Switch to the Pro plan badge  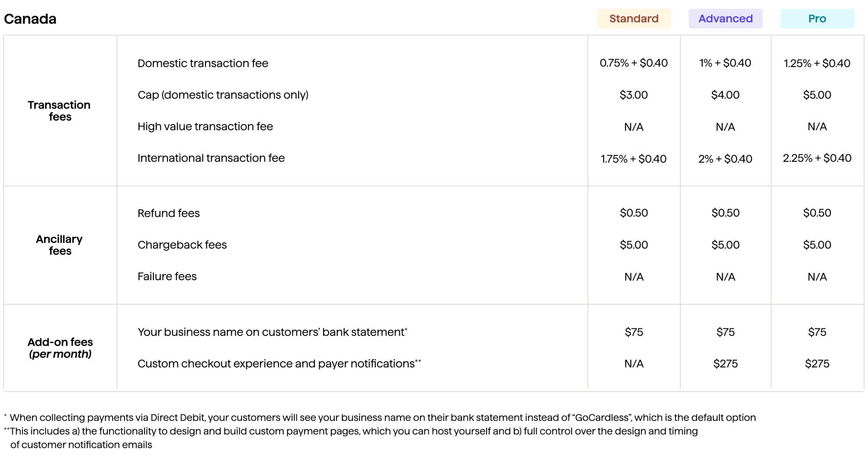click(817, 19)
